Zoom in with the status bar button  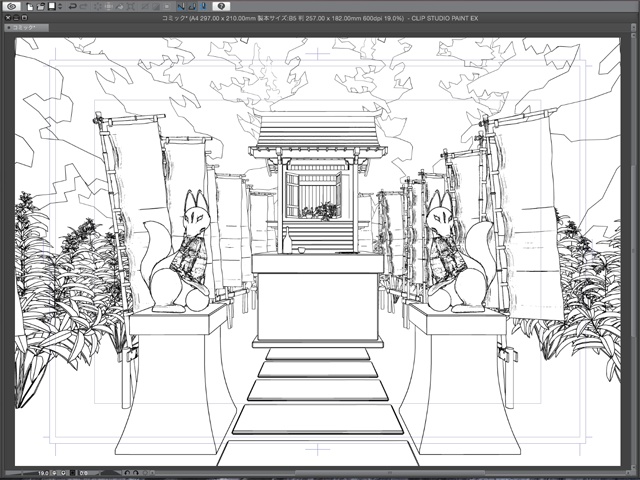point(63,473)
